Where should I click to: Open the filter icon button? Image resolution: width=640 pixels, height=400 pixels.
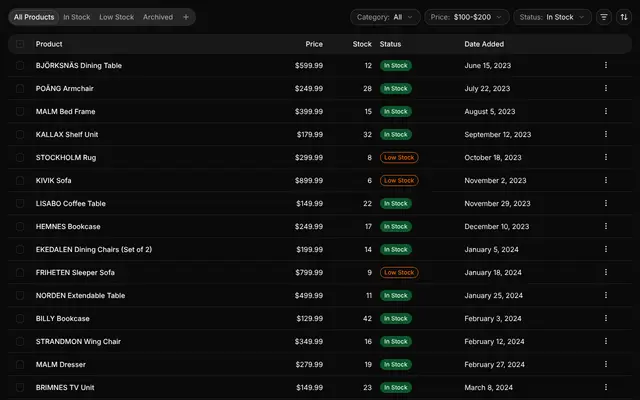tap(604, 17)
